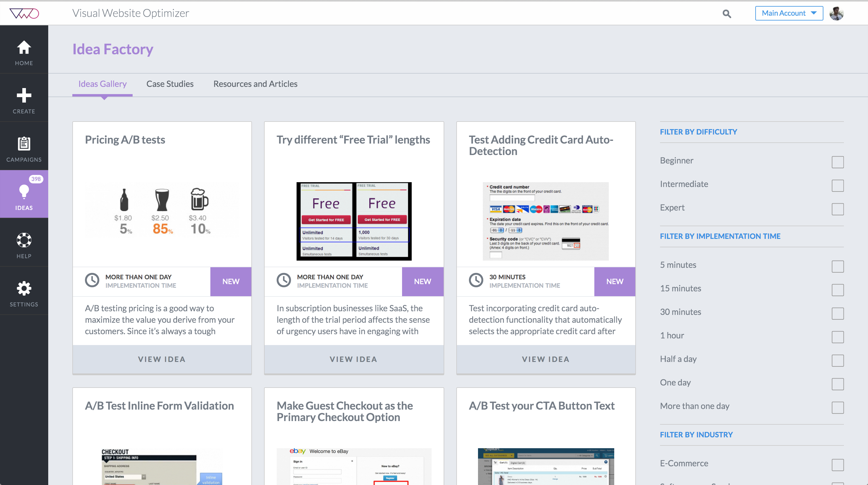Click the Flipkart cart thumbnail

[x=546, y=467]
